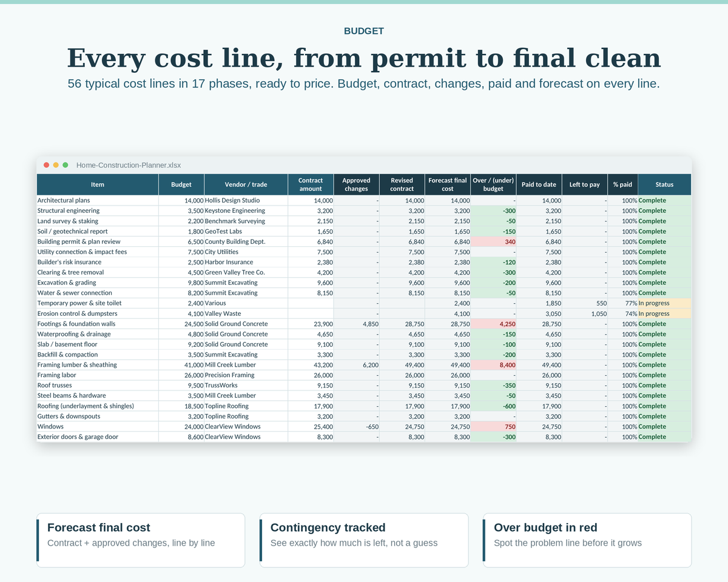The height and width of the screenshot is (582, 728).
Task: Click the Roof trusses item cell
Action: coord(98,386)
